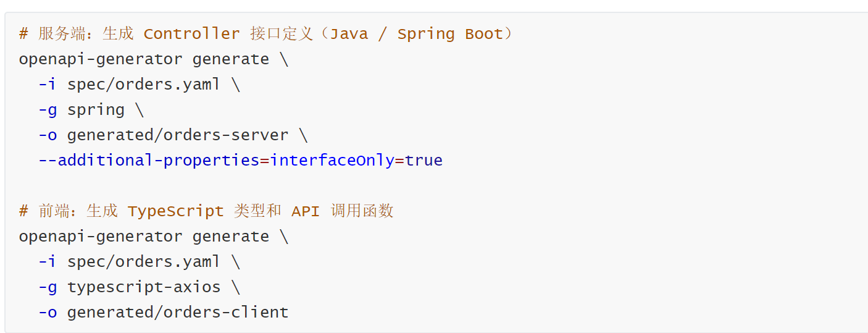
Task: Click the generated/orders-client output path
Action: click(x=178, y=313)
